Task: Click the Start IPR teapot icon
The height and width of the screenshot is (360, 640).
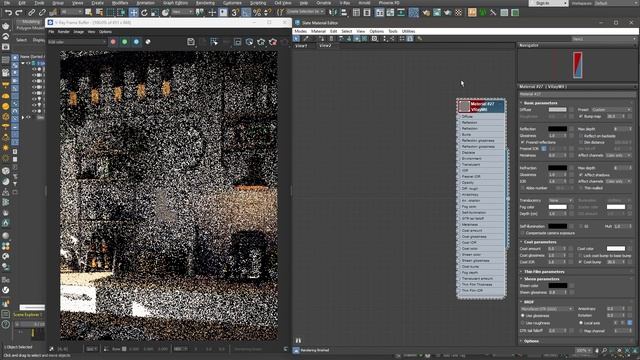Action: tap(261, 42)
